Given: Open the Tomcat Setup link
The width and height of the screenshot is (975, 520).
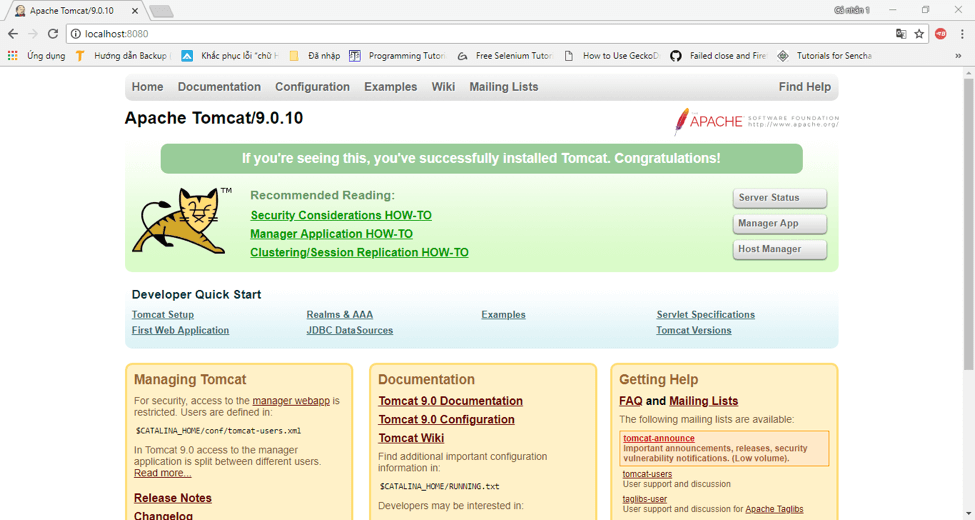Looking at the screenshot, I should tap(163, 315).
